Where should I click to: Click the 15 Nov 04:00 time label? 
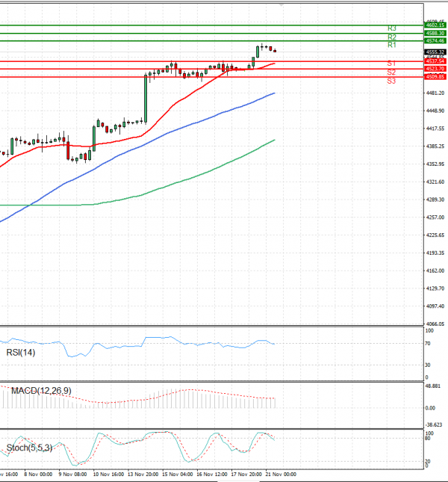point(178,475)
